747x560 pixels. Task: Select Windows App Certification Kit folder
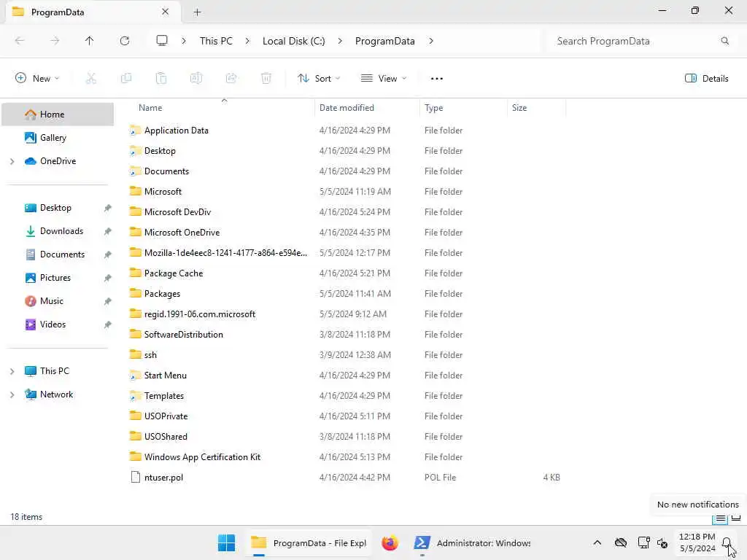point(202,456)
